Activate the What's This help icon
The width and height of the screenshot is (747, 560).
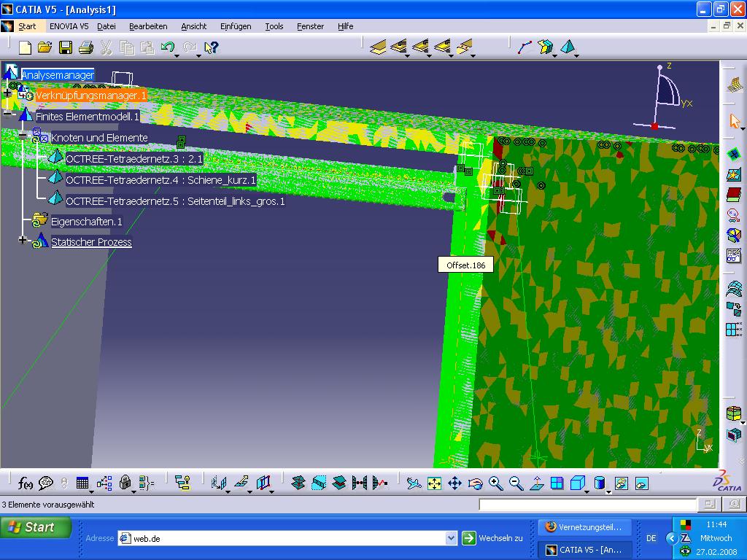tap(211, 47)
